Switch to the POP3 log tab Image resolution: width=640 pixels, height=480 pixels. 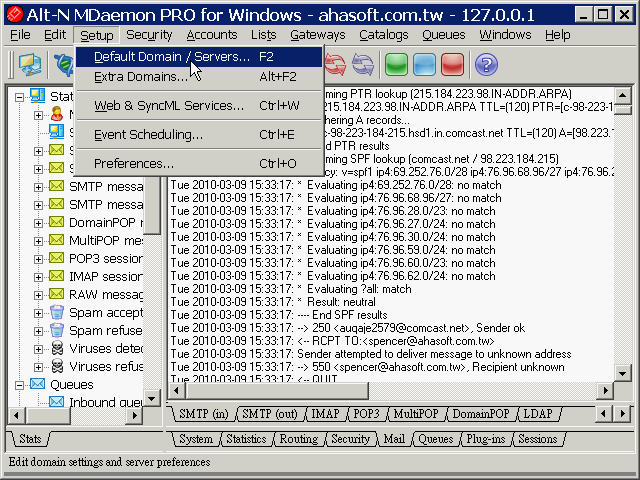366,414
